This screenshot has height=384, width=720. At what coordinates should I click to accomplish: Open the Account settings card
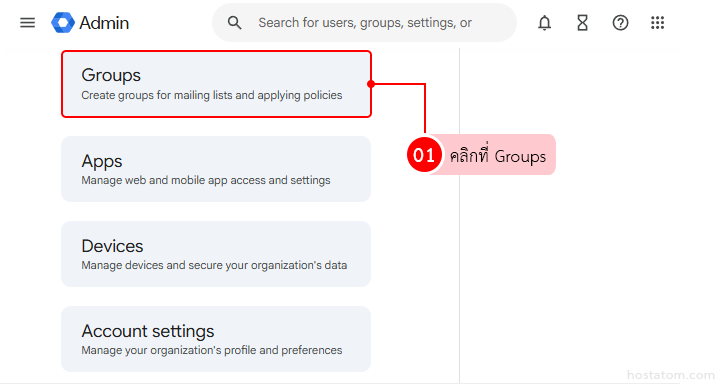point(216,339)
